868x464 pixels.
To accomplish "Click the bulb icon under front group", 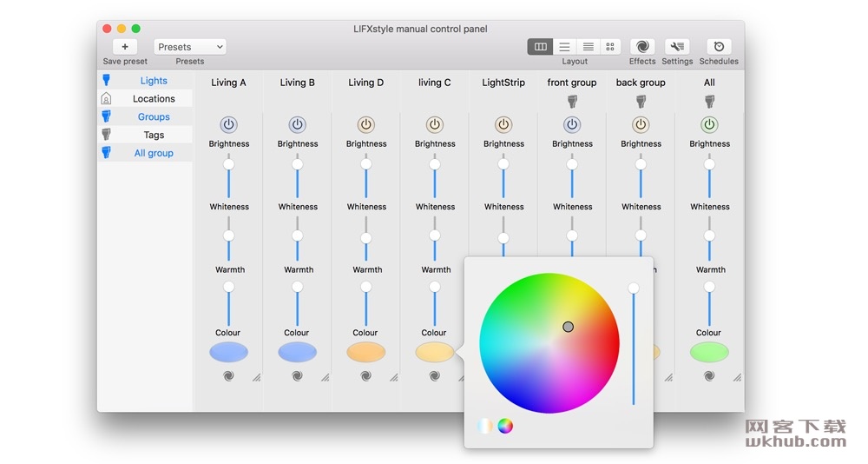I will [572, 101].
